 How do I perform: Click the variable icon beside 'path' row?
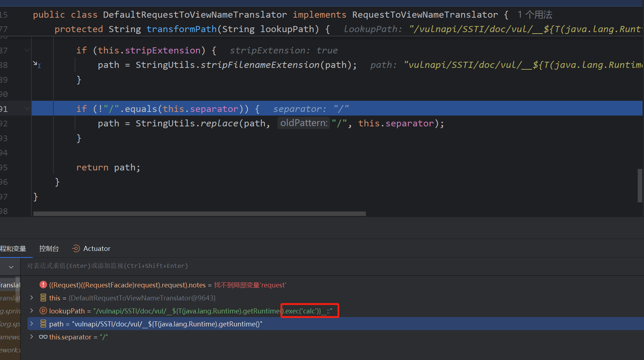[43, 324]
